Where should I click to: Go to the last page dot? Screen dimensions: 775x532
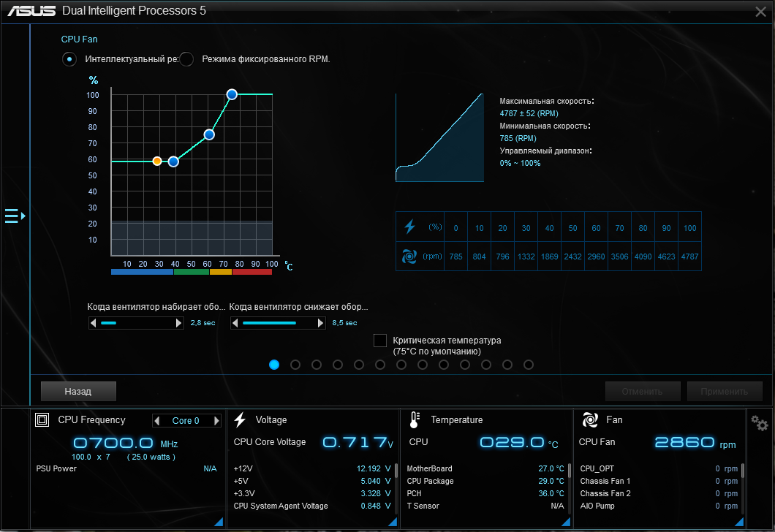pyautogui.click(x=529, y=365)
